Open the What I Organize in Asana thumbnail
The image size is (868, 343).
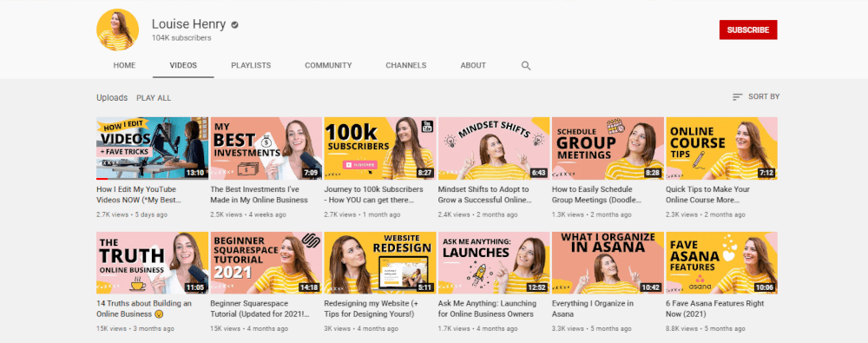pos(608,262)
